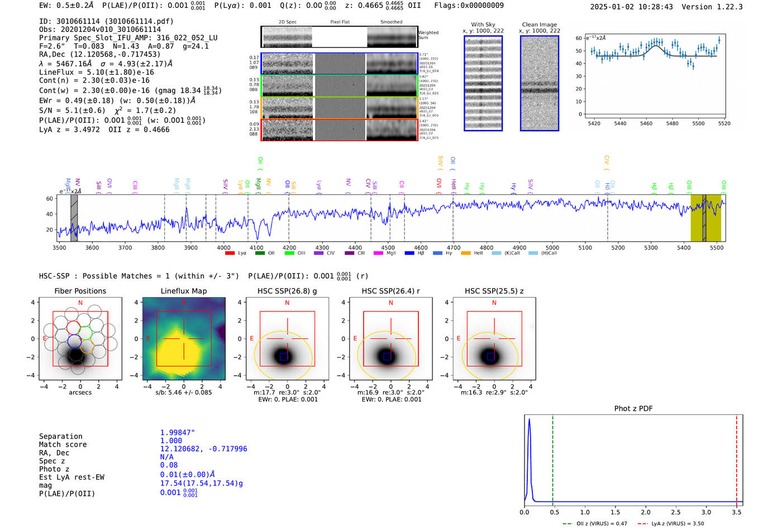Click the green fiber circle in Fiber Positions
Viewport: 782px width, 532px height.
(x=85, y=333)
